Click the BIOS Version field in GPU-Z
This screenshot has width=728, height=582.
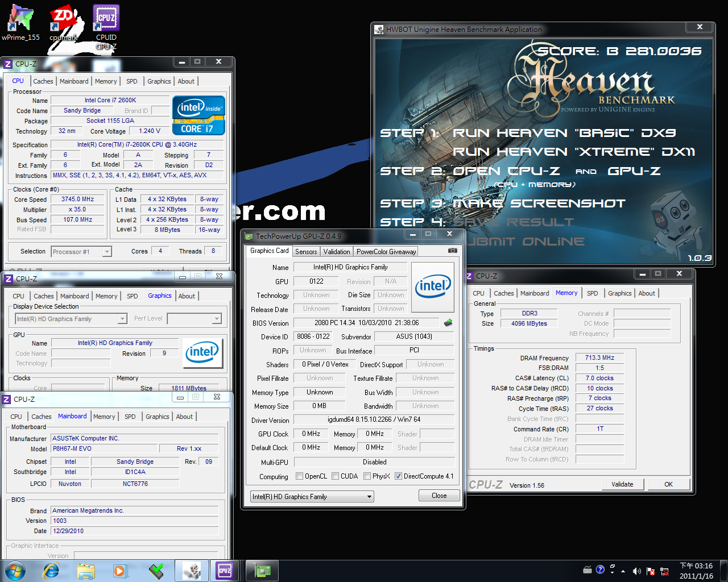(366, 323)
